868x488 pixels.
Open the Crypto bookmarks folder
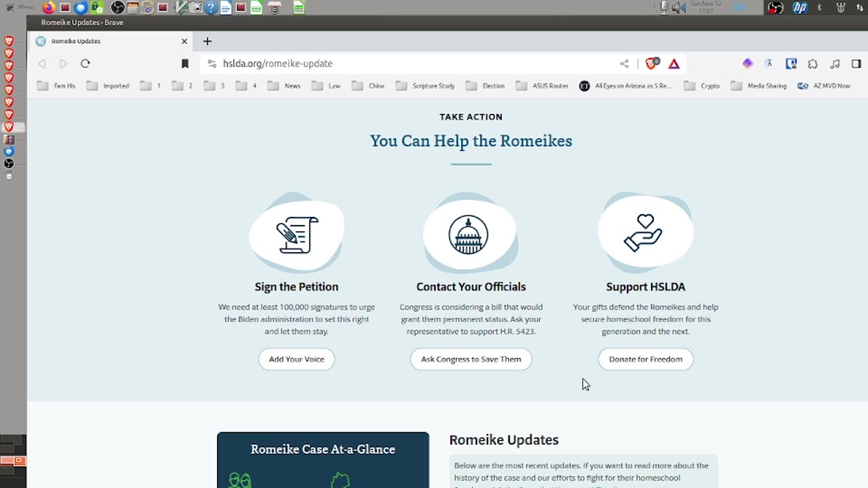(x=702, y=85)
